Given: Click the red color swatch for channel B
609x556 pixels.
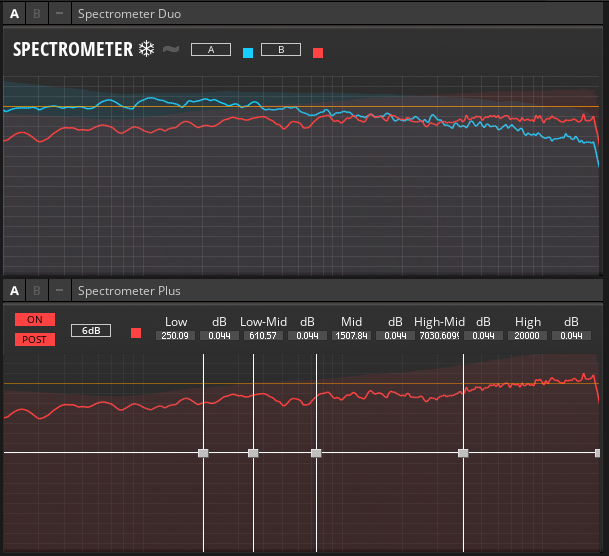Looking at the screenshot, I should pyautogui.click(x=318, y=53).
